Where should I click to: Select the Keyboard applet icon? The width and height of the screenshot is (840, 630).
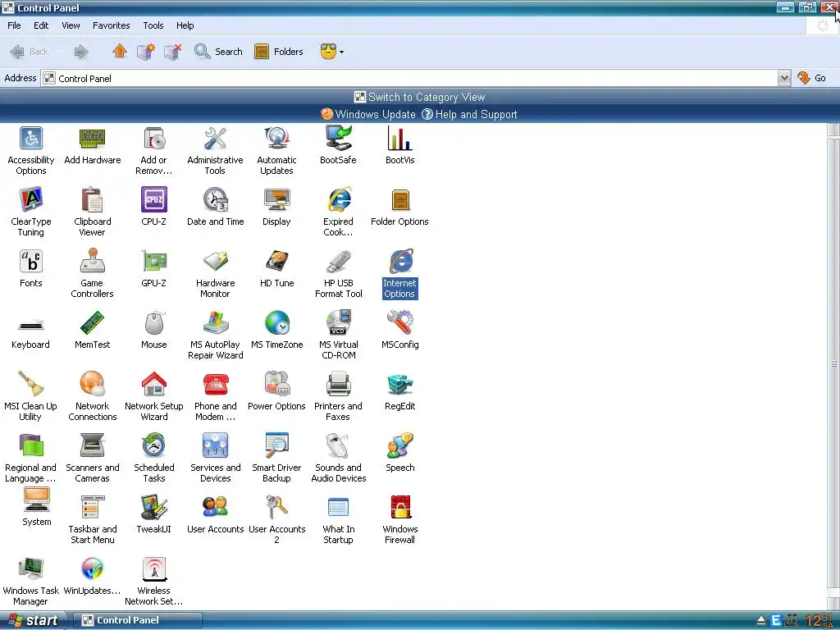[31, 325]
